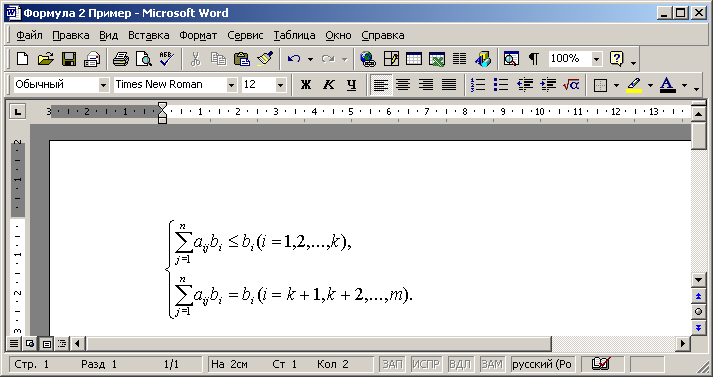Open style dropdown Обычный
The height and width of the screenshot is (377, 713).
tap(104, 85)
